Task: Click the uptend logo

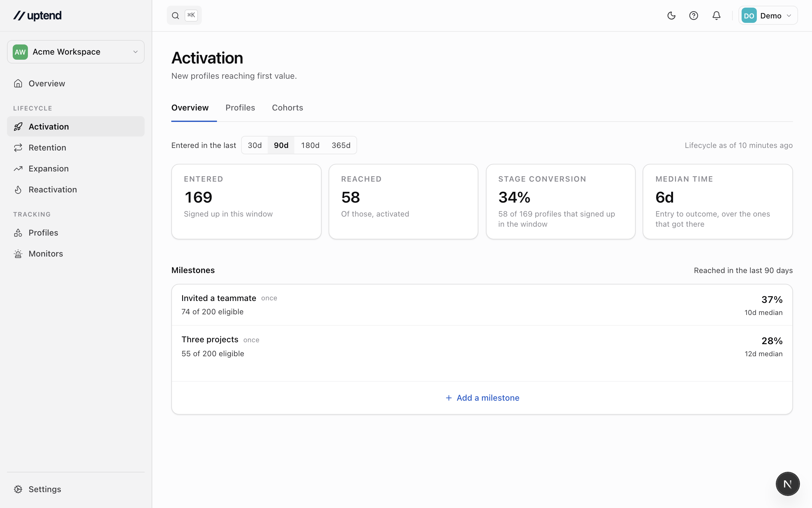Action: pyautogui.click(x=37, y=16)
